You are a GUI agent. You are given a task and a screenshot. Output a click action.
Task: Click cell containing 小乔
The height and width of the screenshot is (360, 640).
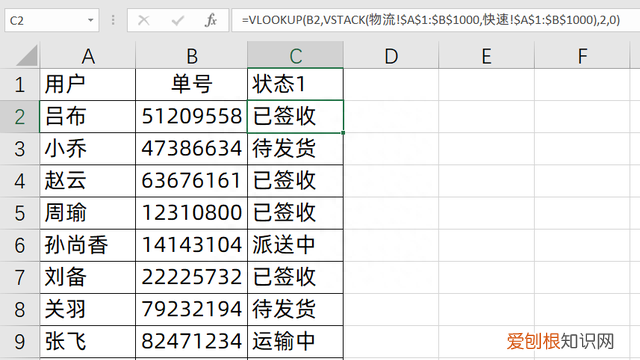88,149
